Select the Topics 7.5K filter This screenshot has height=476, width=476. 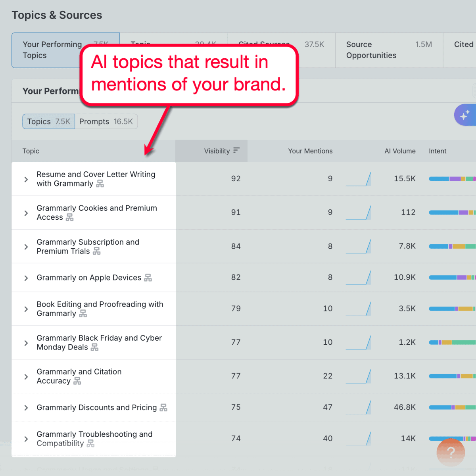click(48, 121)
